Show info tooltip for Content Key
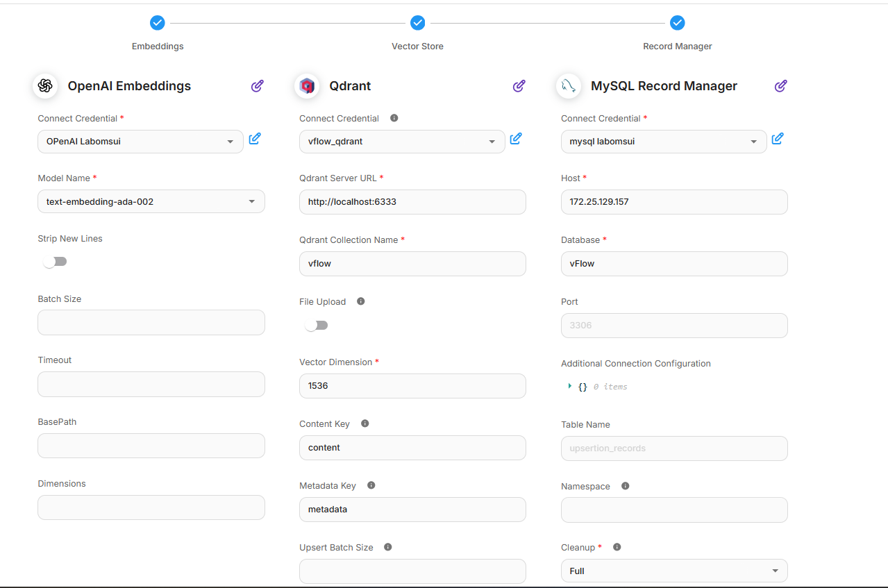Screen dimensions: 888x588 pos(365,423)
